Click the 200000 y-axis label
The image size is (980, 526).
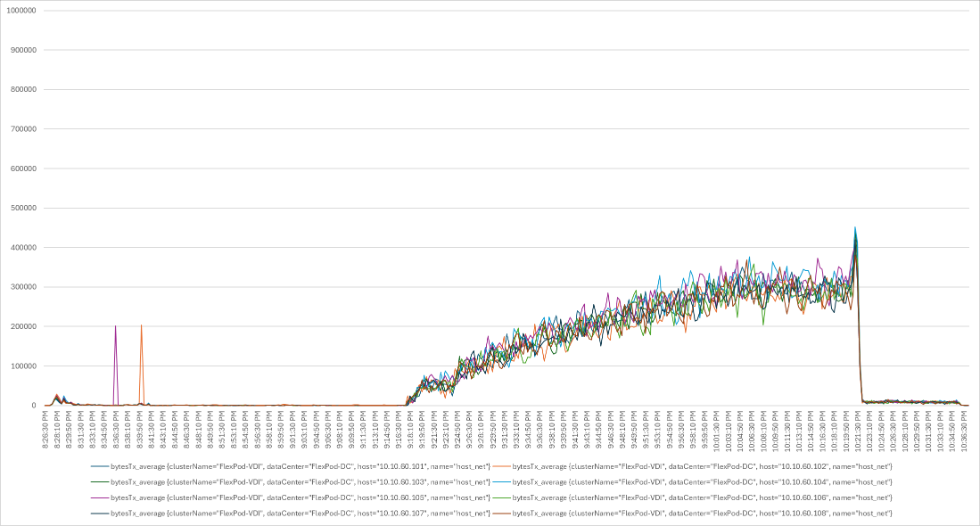click(x=23, y=326)
